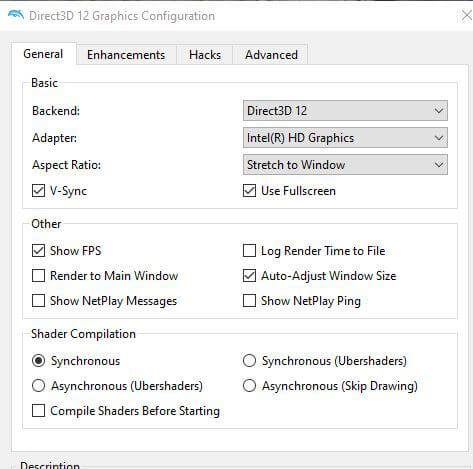Open Aspect Ratio dropdown set to Stretch to Window

345,165
